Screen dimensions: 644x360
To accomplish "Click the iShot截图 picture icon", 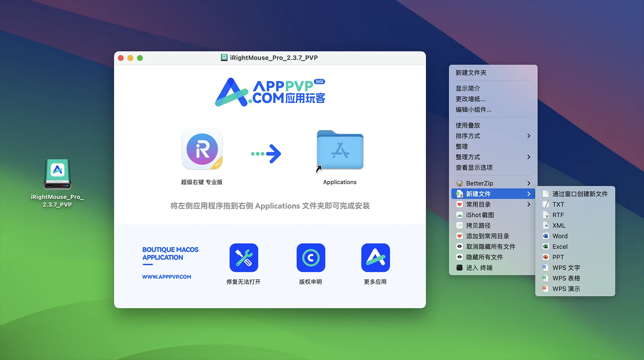I will (x=460, y=215).
